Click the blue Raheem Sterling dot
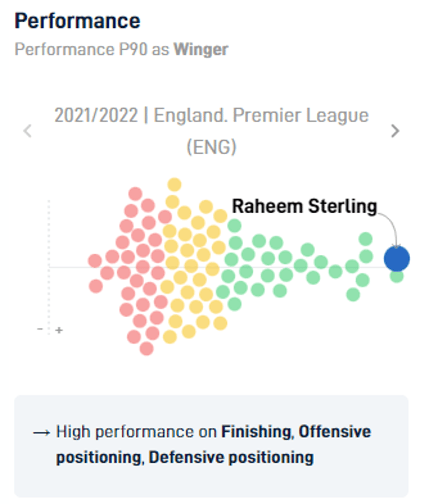 point(397,257)
